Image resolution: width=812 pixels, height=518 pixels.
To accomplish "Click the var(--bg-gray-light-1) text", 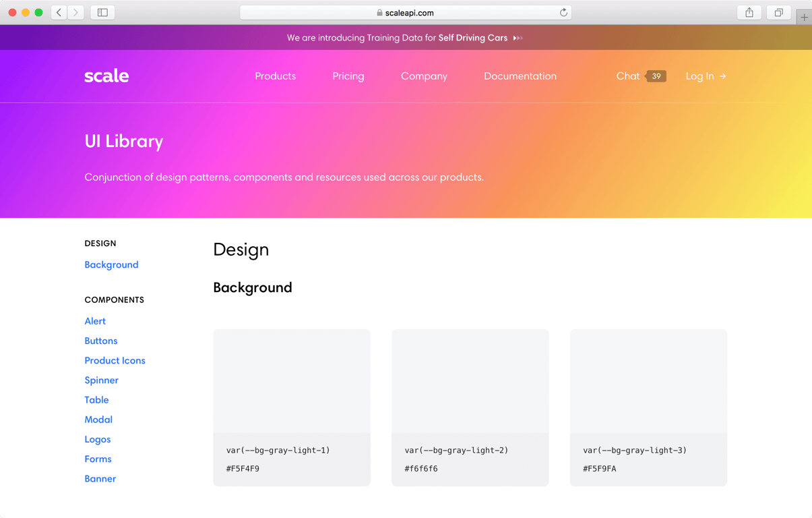I will 278,450.
